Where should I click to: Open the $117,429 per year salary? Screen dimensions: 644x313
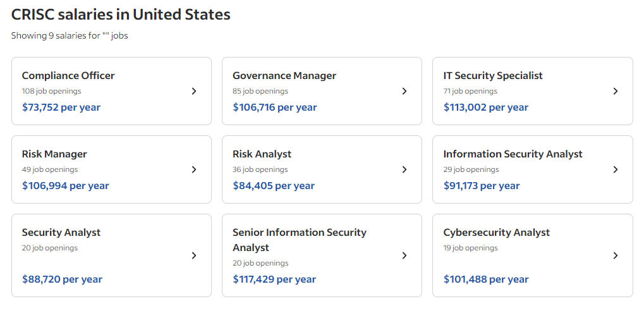pyautogui.click(x=274, y=279)
